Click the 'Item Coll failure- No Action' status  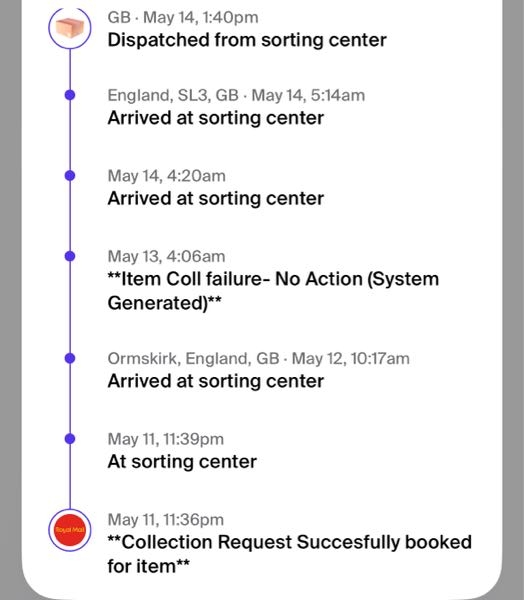[273, 291]
